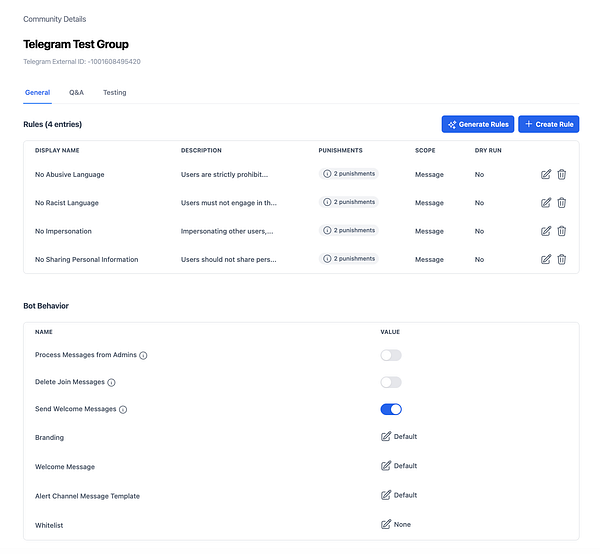The width and height of the screenshot is (600, 554).
Task: Click description 'Impersonating other users,...'
Action: 227,231
